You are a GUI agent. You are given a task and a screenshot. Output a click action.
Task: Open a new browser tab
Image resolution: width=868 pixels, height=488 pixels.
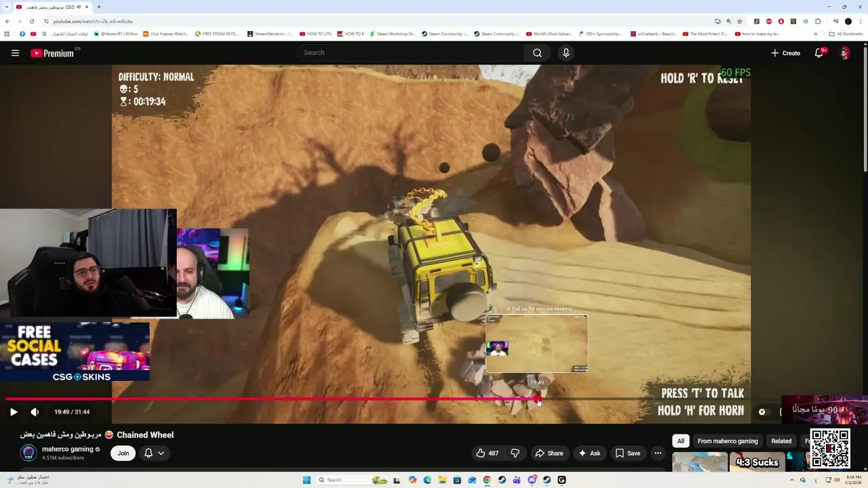(x=99, y=7)
